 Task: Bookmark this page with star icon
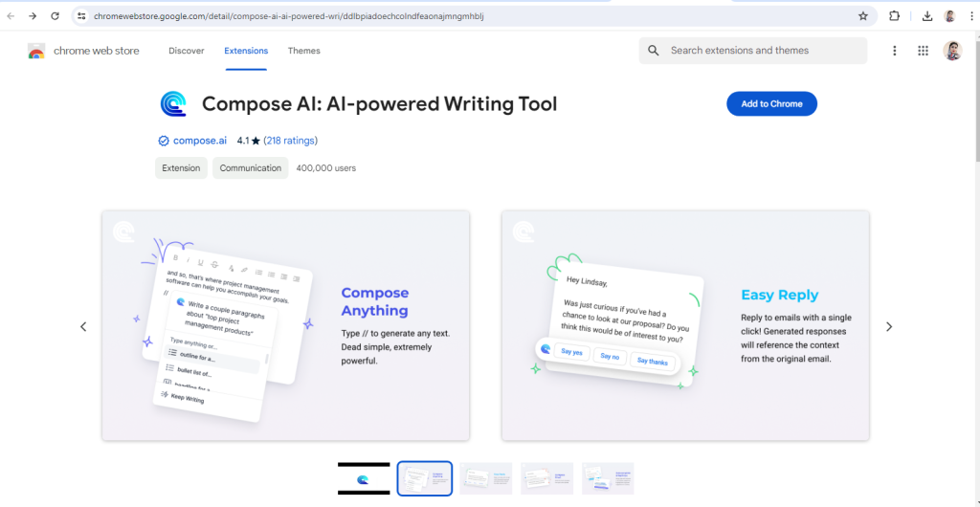pos(862,16)
